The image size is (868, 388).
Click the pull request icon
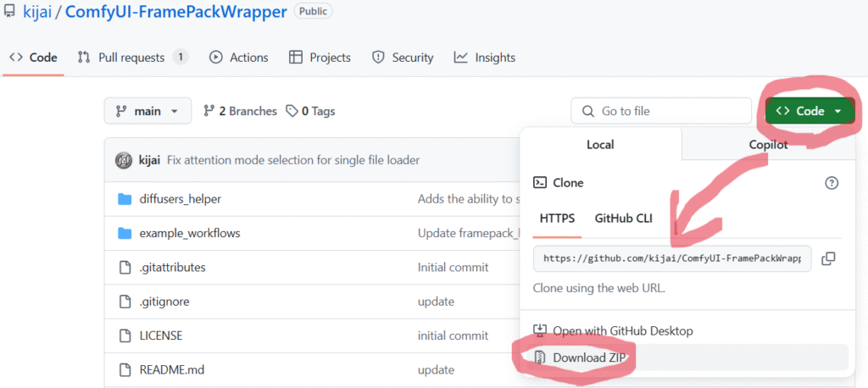tap(84, 57)
